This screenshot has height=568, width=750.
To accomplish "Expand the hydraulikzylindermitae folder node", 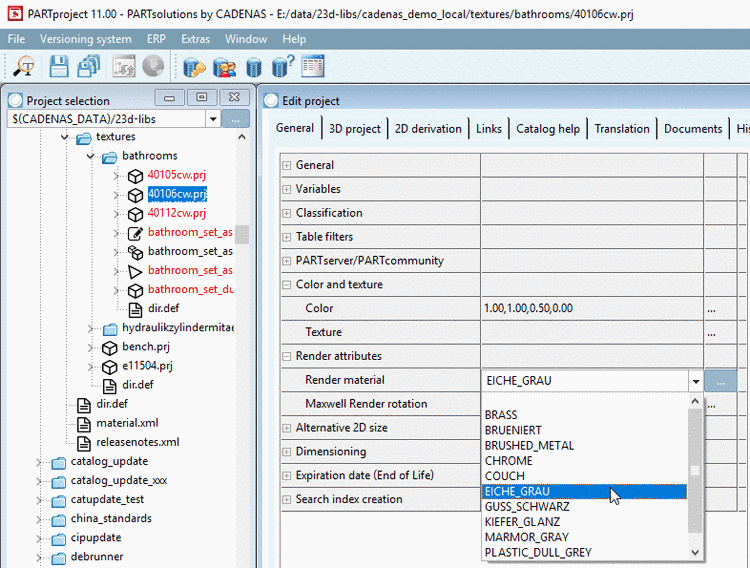I will click(x=92, y=328).
